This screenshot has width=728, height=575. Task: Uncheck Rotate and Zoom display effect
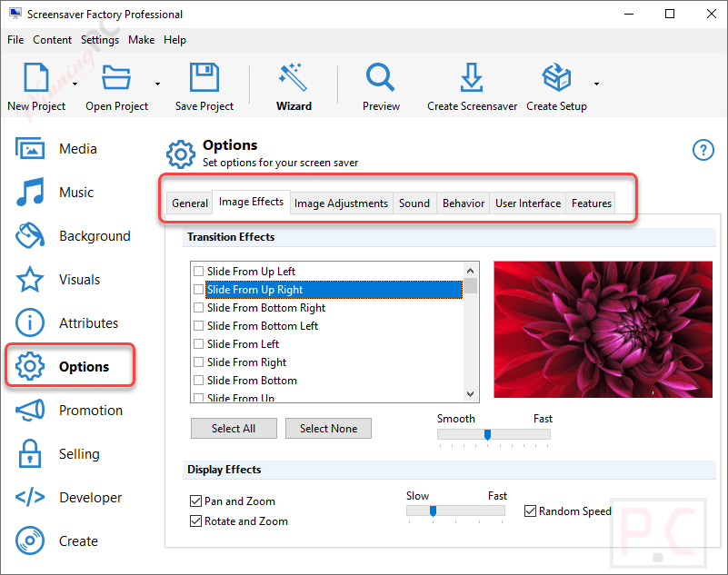coord(195,520)
